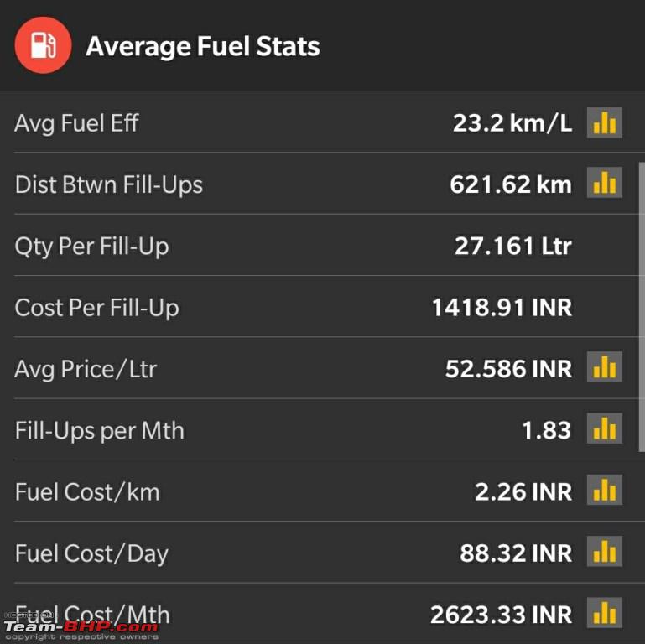645x644 pixels.
Task: Click the 621.62 km value
Action: 511,184
